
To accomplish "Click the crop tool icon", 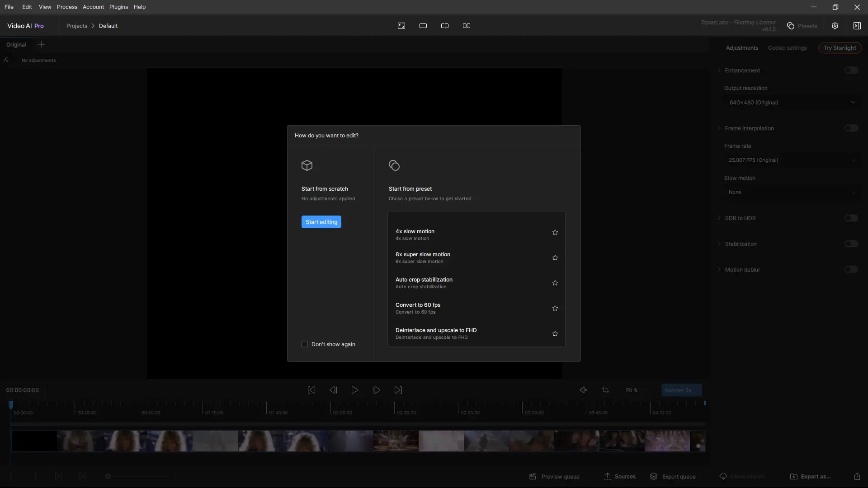I will tap(605, 390).
